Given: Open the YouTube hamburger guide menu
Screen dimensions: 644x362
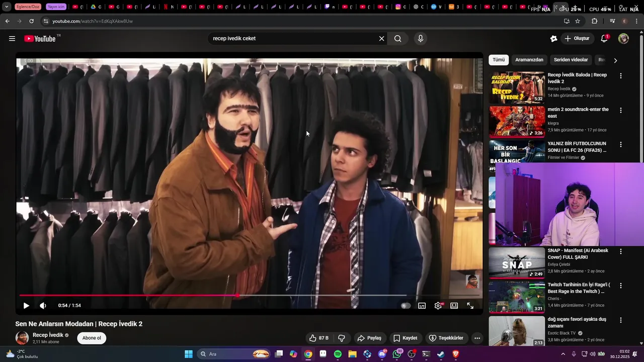Looking at the screenshot, I should (12, 39).
